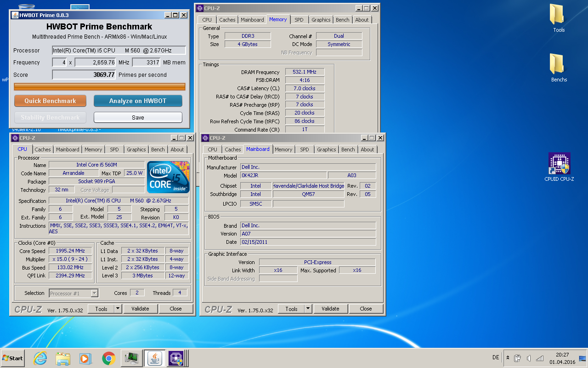Open Tools dropdown arrow in Mainboard window
The height and width of the screenshot is (368, 588).
pyautogui.click(x=308, y=309)
